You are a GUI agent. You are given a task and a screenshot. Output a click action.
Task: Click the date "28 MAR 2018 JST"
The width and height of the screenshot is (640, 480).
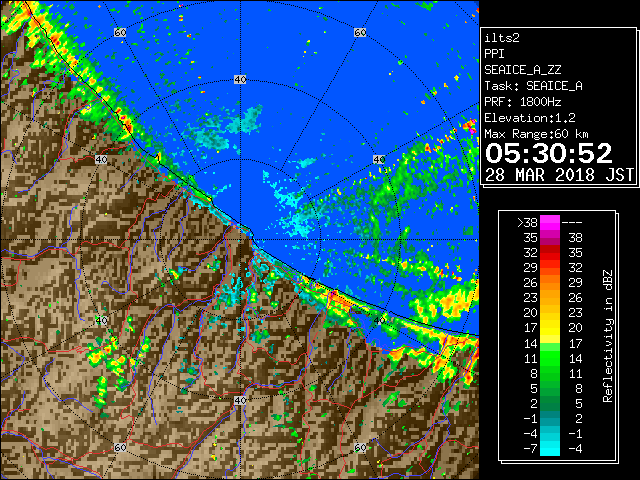click(x=559, y=175)
